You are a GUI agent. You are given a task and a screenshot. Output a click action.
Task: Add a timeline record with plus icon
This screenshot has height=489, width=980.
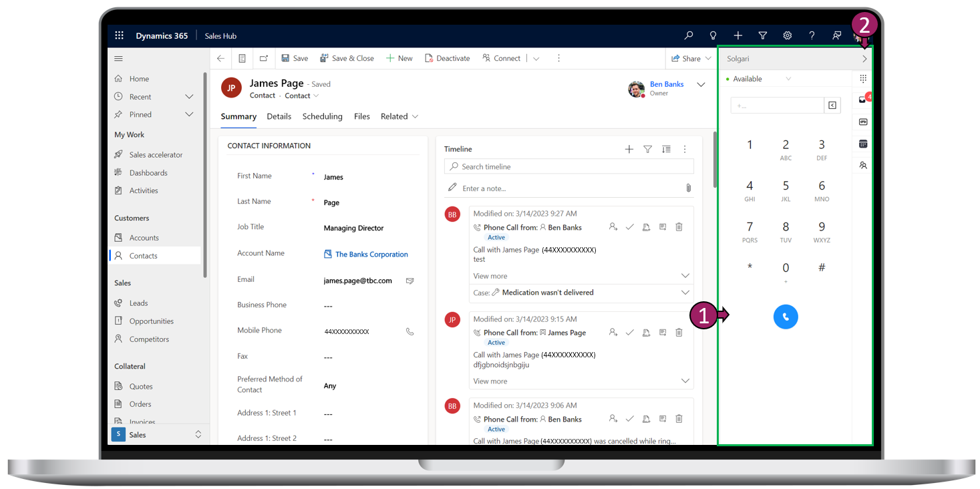tap(629, 150)
